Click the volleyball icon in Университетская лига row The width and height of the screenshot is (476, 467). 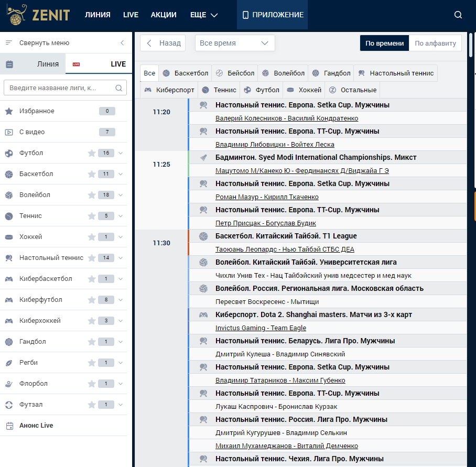tap(203, 262)
